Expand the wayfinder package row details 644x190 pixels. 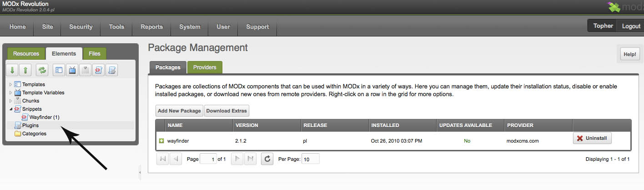click(x=161, y=141)
